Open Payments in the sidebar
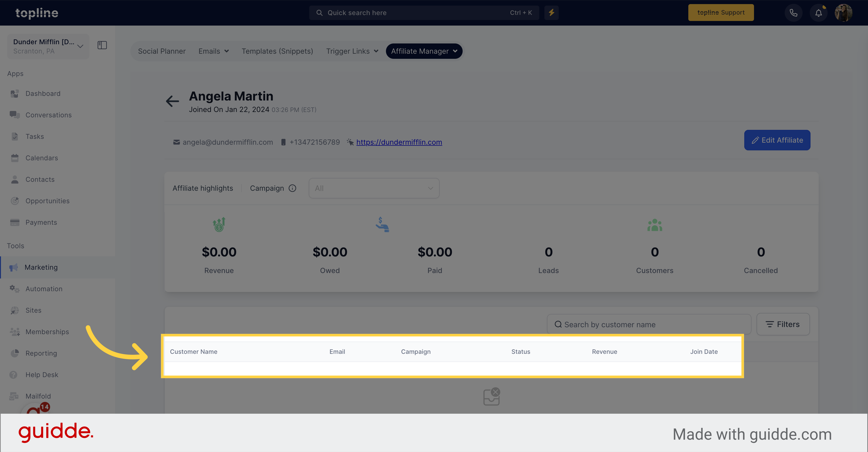The width and height of the screenshot is (868, 452). (41, 222)
